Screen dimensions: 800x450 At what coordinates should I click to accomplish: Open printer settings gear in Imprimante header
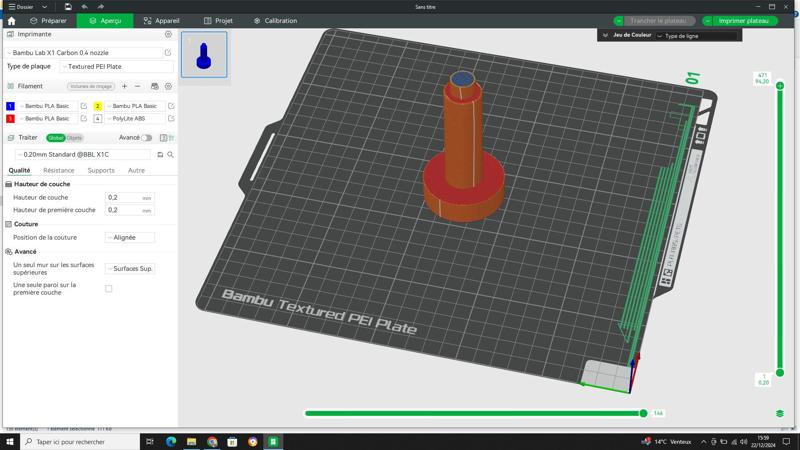point(168,34)
